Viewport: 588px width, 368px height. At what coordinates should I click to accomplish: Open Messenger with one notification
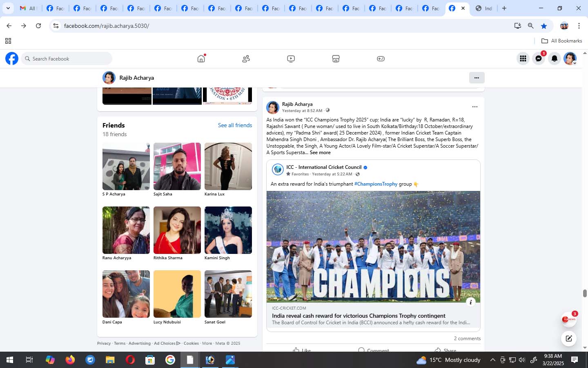click(x=539, y=59)
